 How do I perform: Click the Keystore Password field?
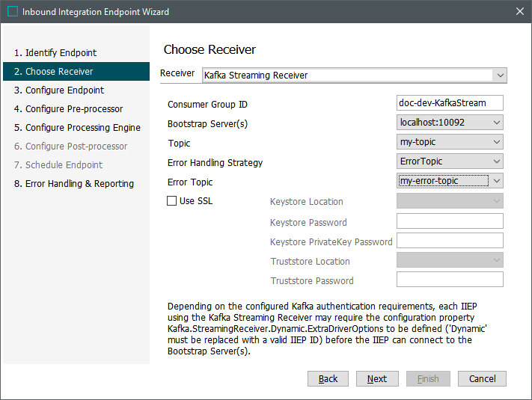pyautogui.click(x=450, y=221)
